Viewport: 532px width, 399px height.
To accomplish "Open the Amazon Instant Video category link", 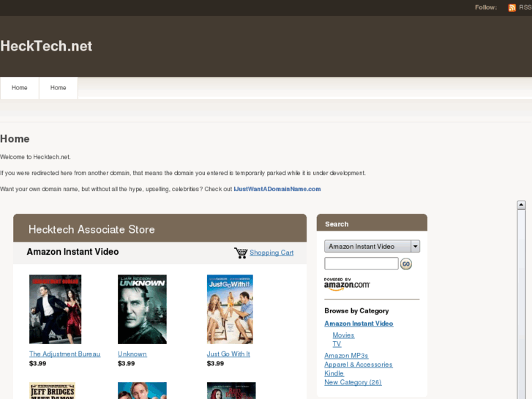I will click(359, 324).
